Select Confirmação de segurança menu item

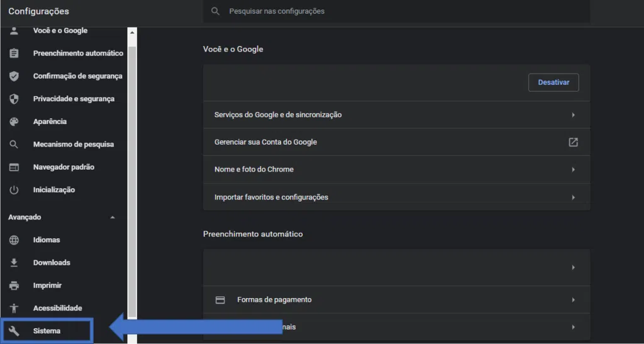click(x=77, y=76)
